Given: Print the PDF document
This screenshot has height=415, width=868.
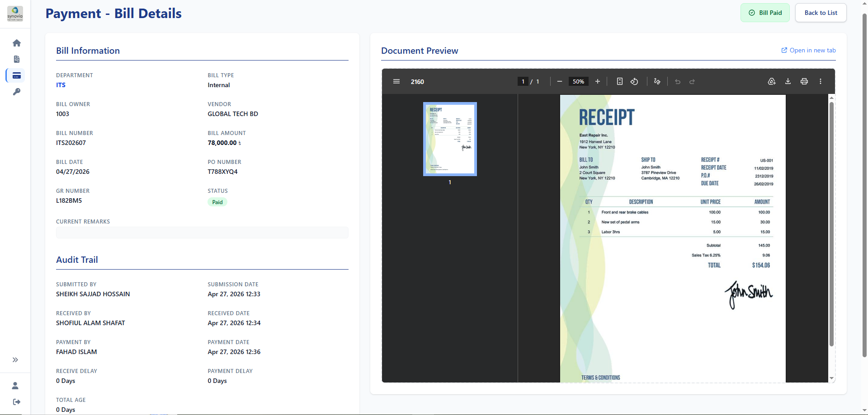Looking at the screenshot, I should [804, 81].
